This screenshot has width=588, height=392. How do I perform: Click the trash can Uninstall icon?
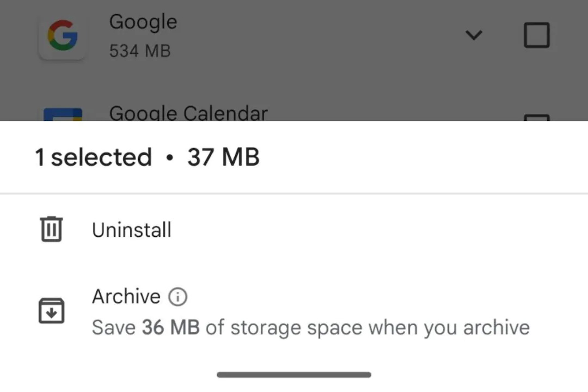tap(51, 229)
